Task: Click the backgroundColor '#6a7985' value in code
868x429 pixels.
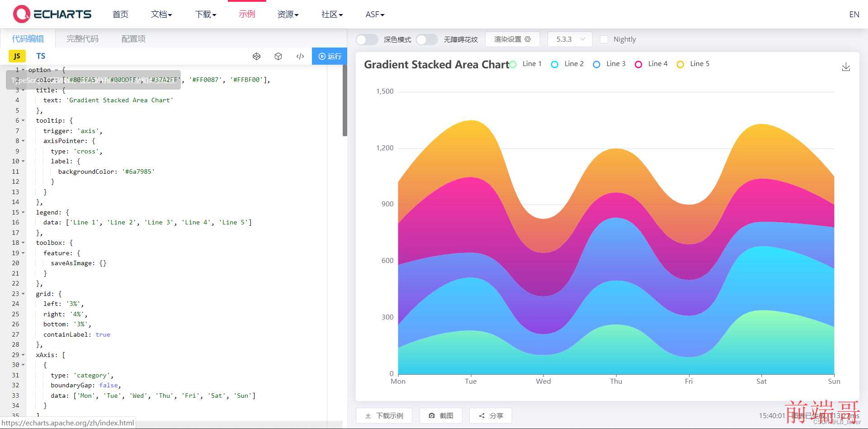Action: (x=138, y=172)
